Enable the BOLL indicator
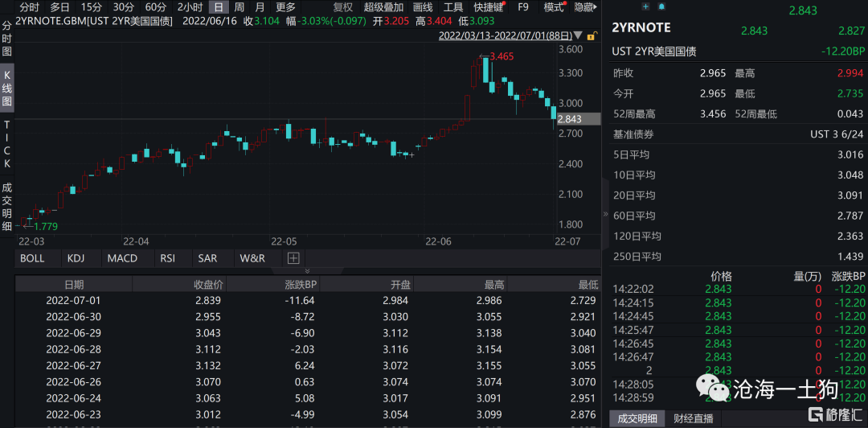The width and height of the screenshot is (868, 428). click(x=32, y=257)
